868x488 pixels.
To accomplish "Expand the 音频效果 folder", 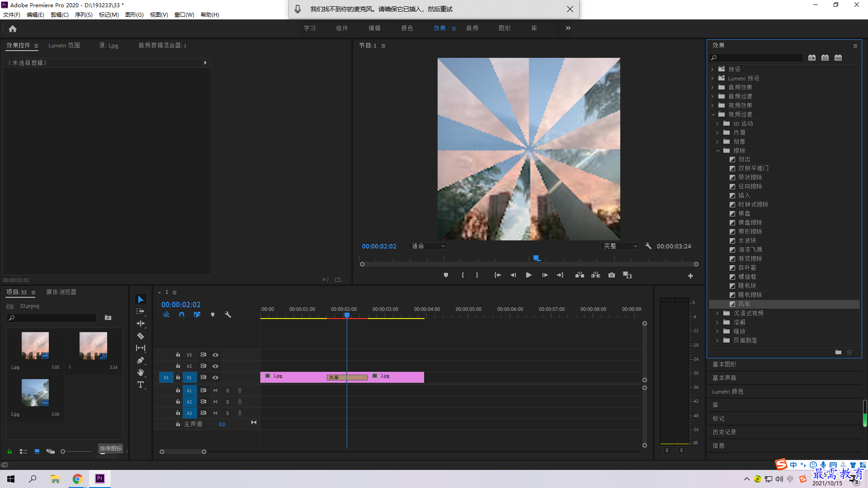I will point(712,88).
